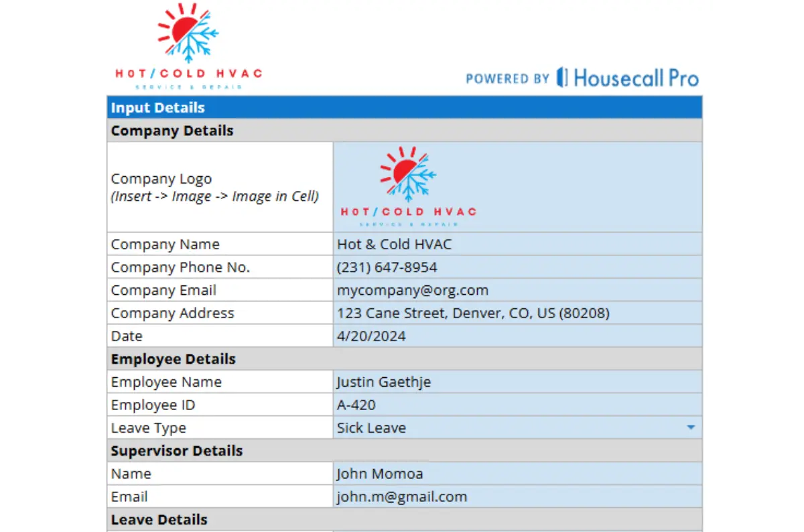
Task: Click the 'Company Email' label
Action: [x=163, y=290]
